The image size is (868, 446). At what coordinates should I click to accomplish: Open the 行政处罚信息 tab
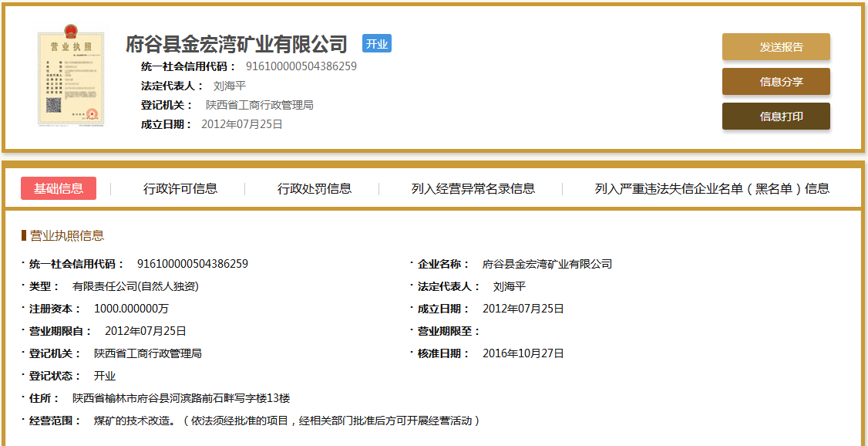pos(315,188)
